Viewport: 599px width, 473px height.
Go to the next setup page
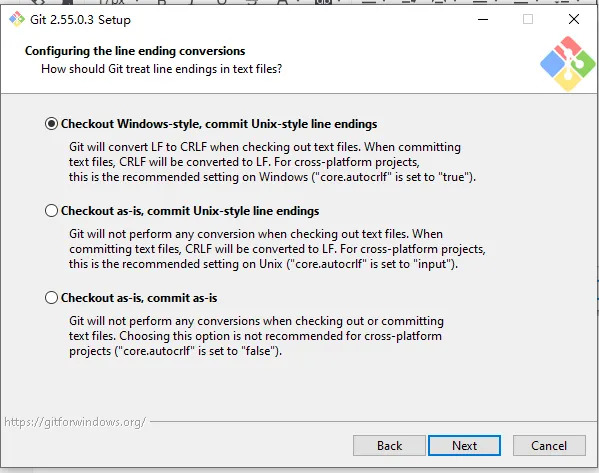464,445
